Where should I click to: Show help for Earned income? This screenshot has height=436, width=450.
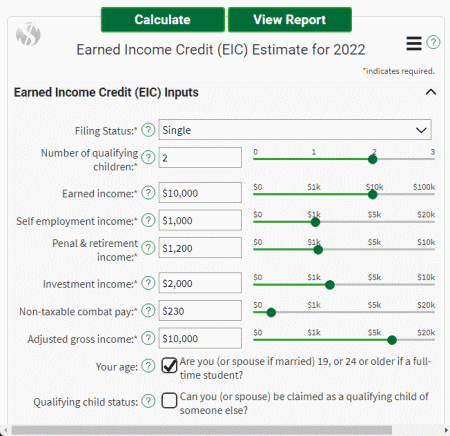point(148,193)
